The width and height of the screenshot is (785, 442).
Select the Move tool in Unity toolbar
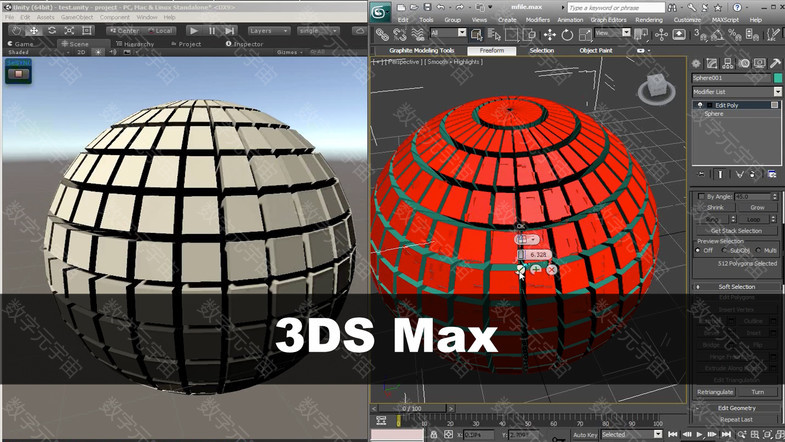pyautogui.click(x=34, y=31)
